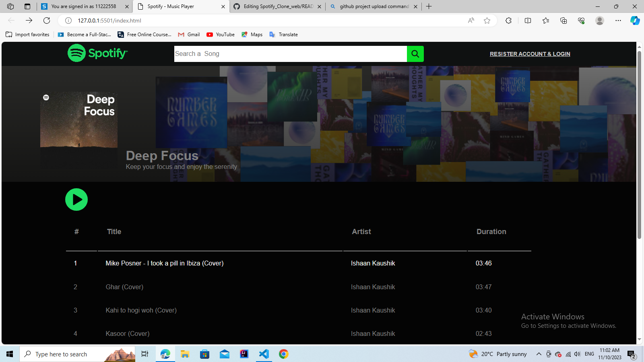Switch input language via the ENG indicator

click(x=589, y=354)
